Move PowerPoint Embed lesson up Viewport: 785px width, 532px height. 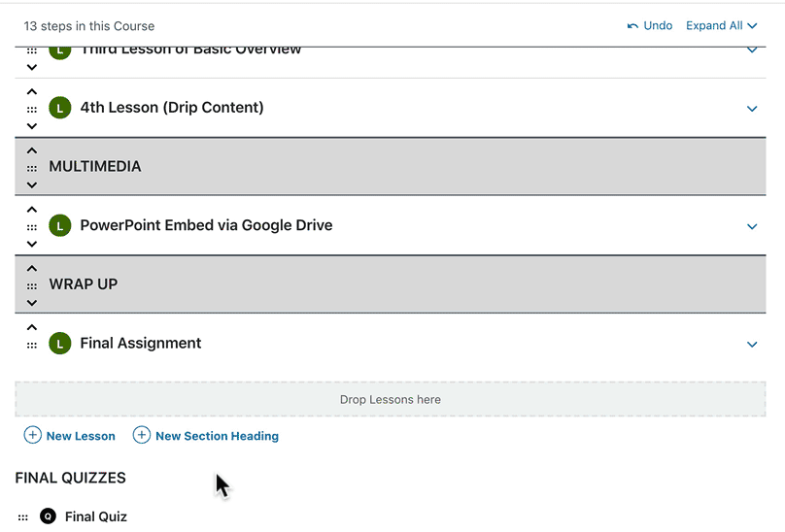(x=32, y=210)
